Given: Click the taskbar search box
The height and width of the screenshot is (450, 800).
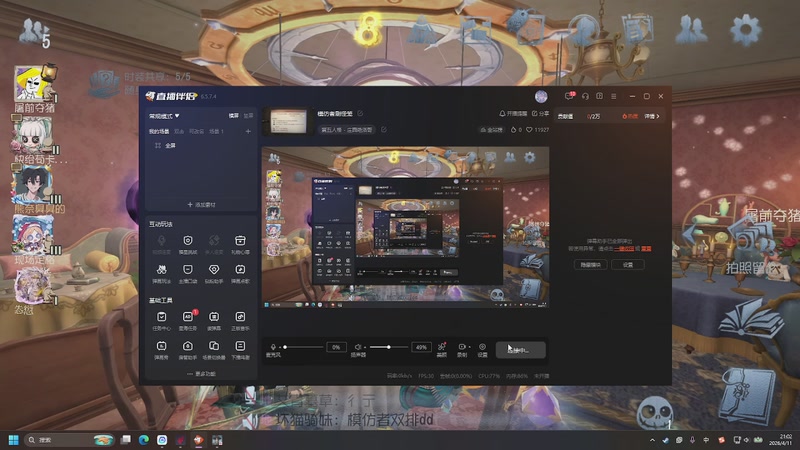Looking at the screenshot, I should [70, 440].
